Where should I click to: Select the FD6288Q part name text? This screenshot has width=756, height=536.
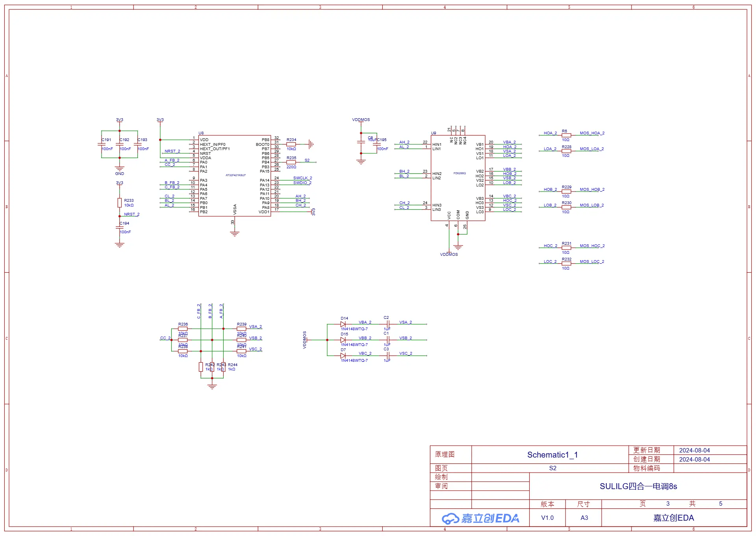point(460,173)
